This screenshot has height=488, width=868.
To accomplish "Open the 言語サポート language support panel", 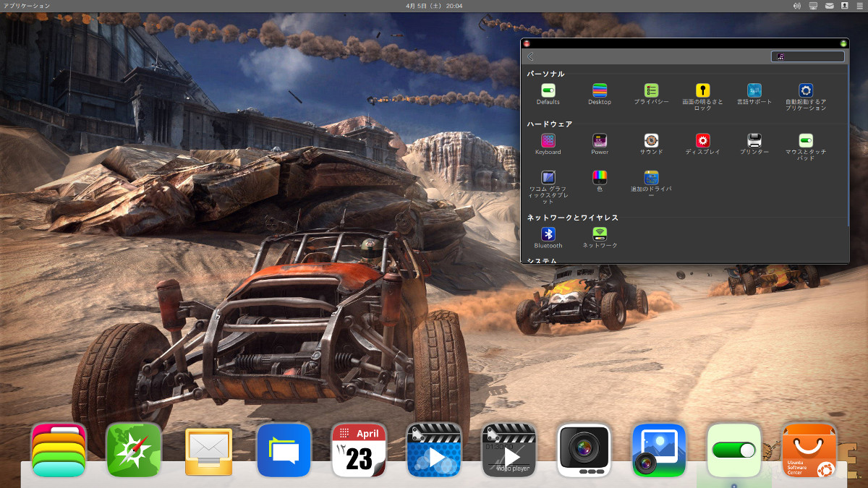I will click(x=754, y=94).
